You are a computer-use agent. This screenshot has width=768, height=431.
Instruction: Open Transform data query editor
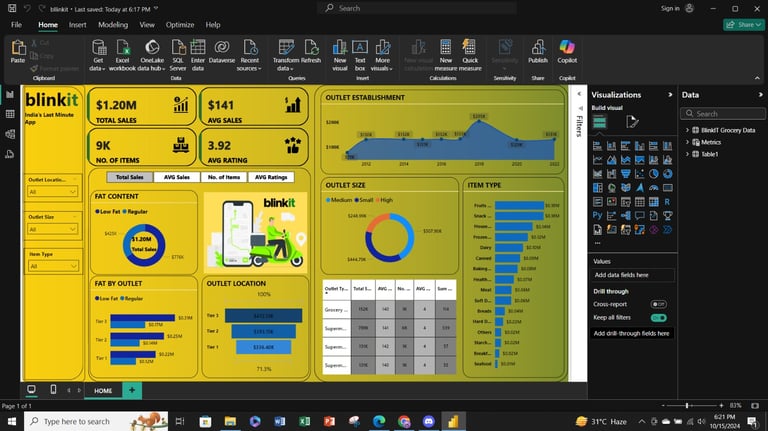click(x=286, y=55)
